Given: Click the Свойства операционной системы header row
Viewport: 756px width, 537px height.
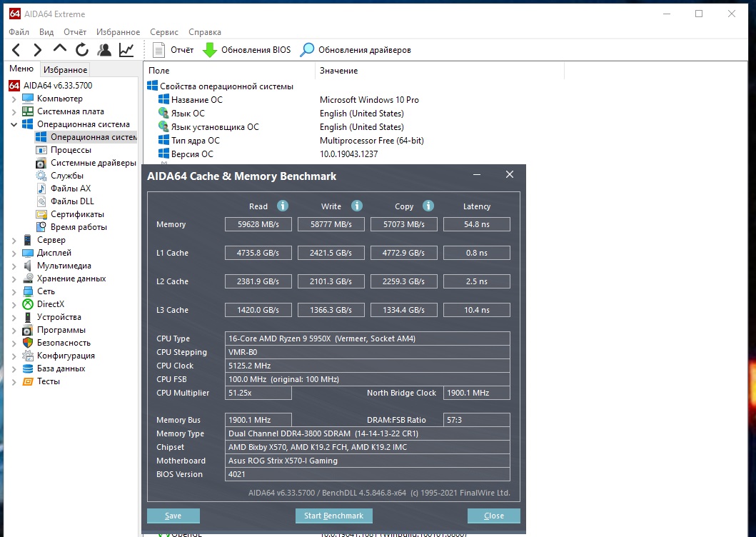Looking at the screenshot, I should point(221,86).
